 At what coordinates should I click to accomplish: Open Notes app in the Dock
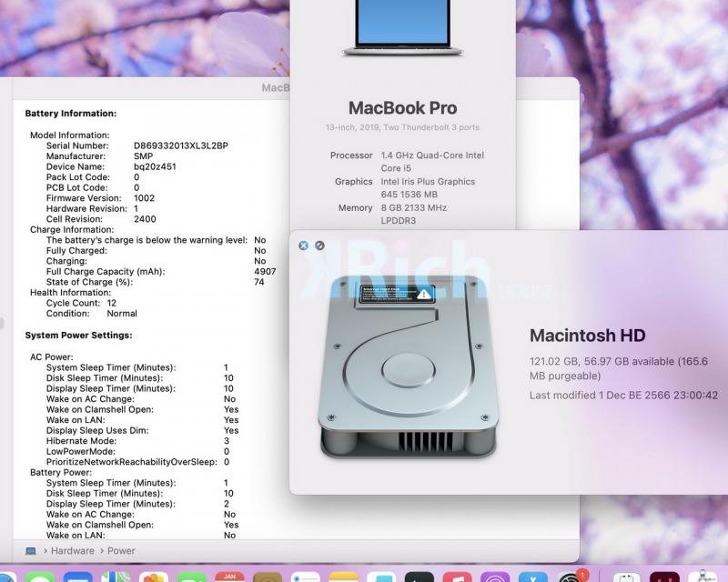[344, 577]
